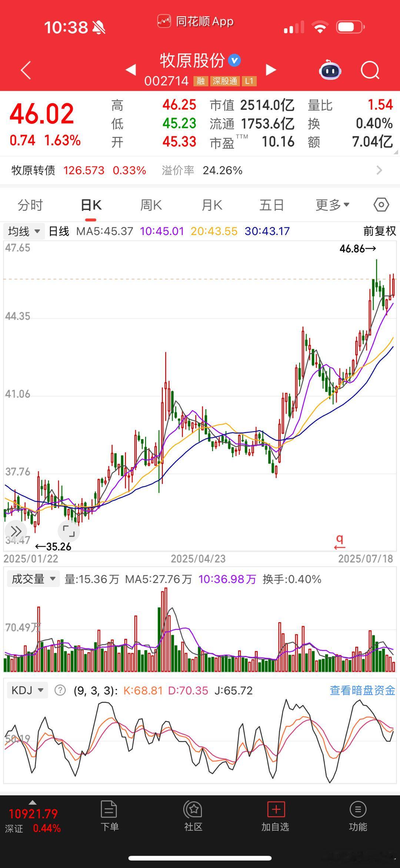Tap the 融 margin badge
This screenshot has width=400, height=868.
tap(201, 81)
